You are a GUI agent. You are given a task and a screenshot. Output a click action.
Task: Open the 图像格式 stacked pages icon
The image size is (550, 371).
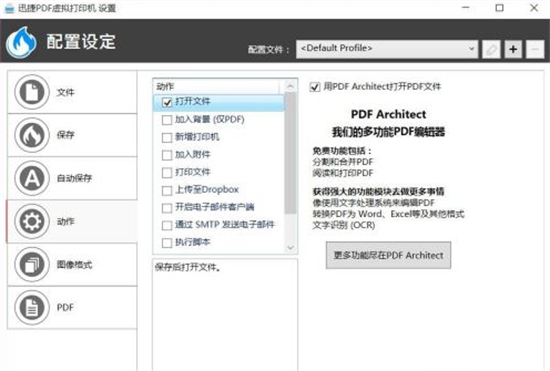(32, 264)
